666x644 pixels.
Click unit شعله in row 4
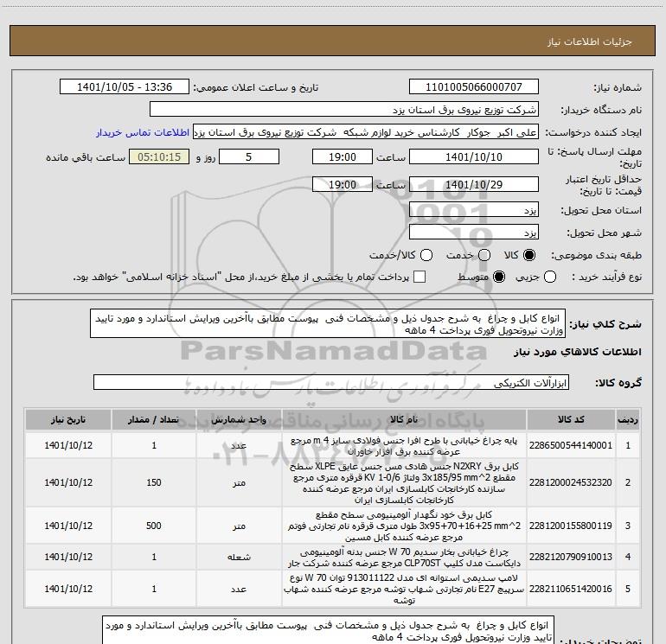tap(239, 557)
